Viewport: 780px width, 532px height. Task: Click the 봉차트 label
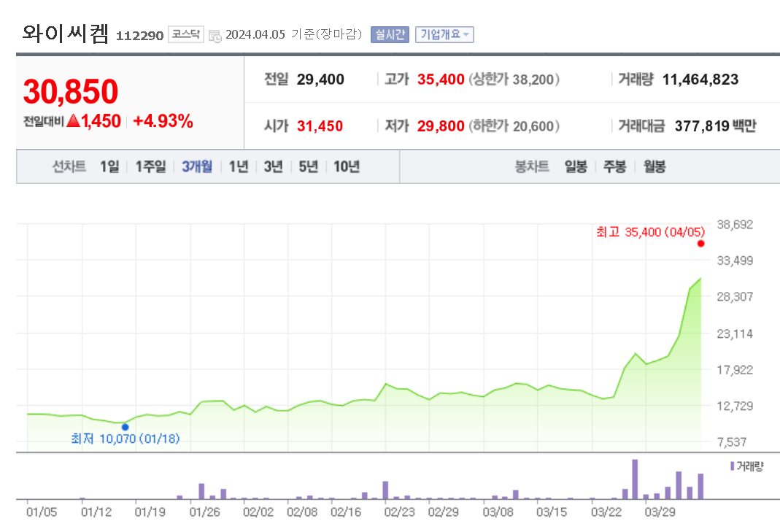(x=532, y=166)
